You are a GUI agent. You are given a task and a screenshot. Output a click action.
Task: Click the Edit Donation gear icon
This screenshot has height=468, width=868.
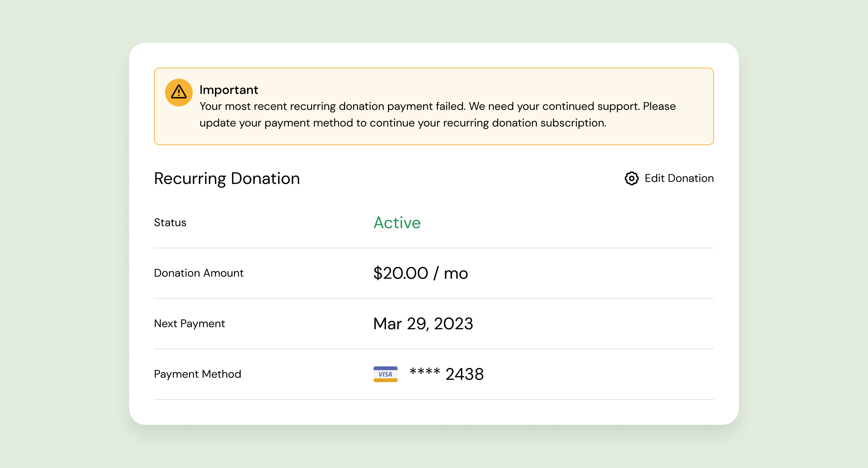tap(632, 178)
